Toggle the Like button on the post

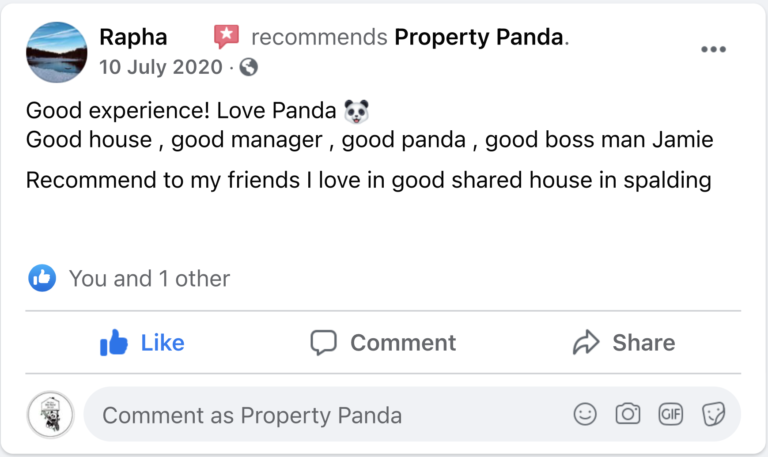point(142,343)
